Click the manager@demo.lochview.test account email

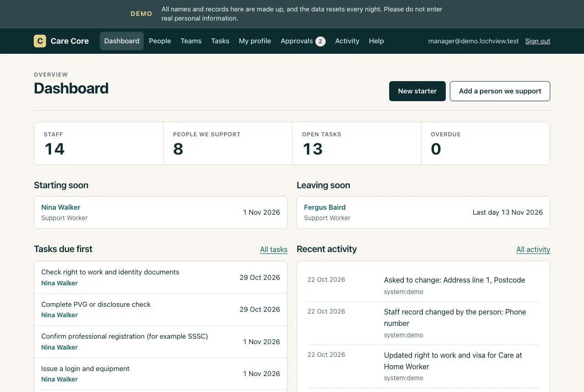pyautogui.click(x=474, y=41)
